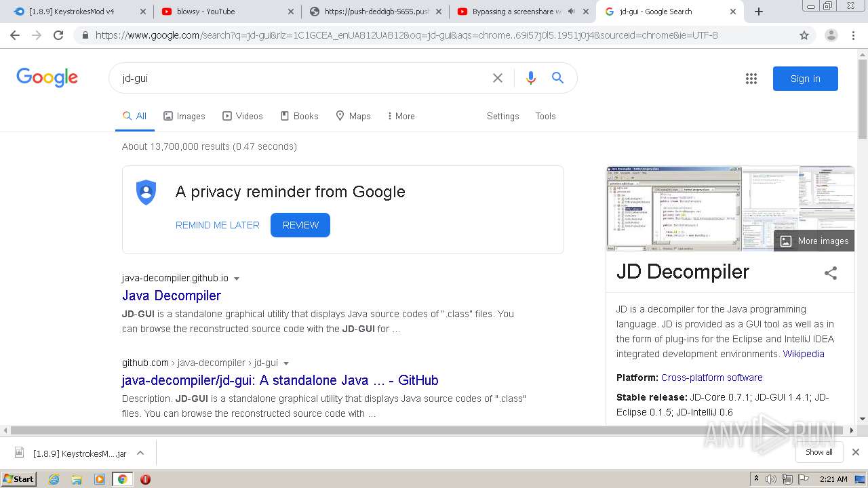Open JD Decompiler main screenshot thumbnail

click(x=673, y=209)
